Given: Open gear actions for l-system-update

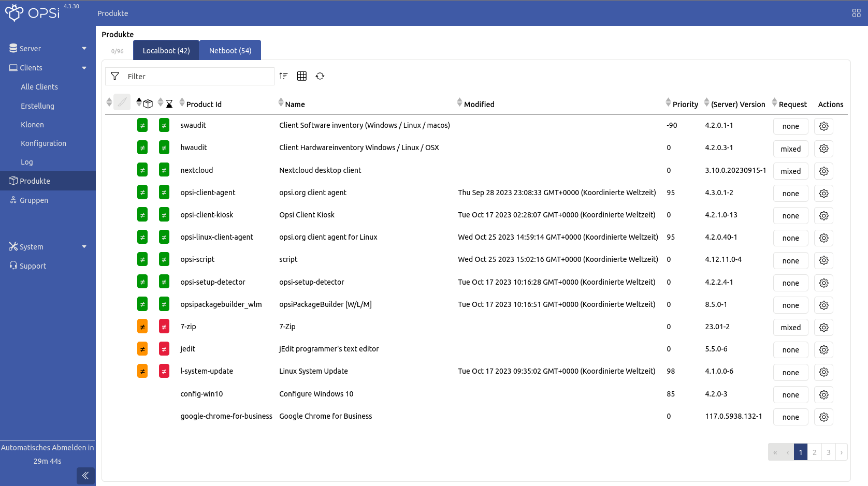Looking at the screenshot, I should pos(823,372).
